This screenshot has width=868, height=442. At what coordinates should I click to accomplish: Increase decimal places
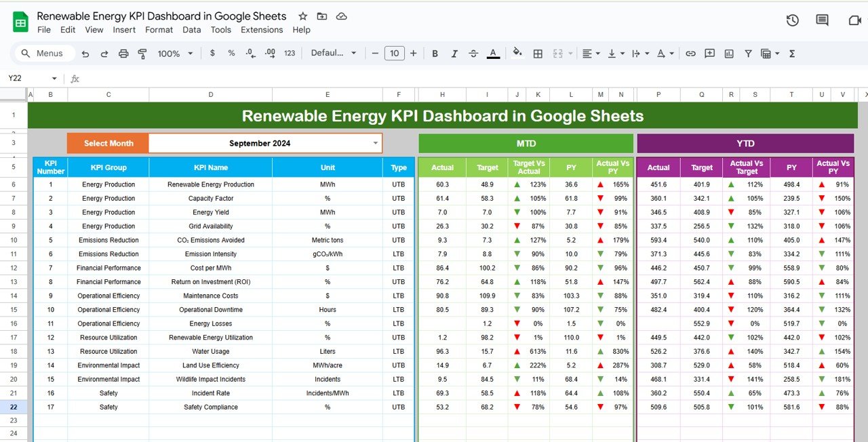270,54
